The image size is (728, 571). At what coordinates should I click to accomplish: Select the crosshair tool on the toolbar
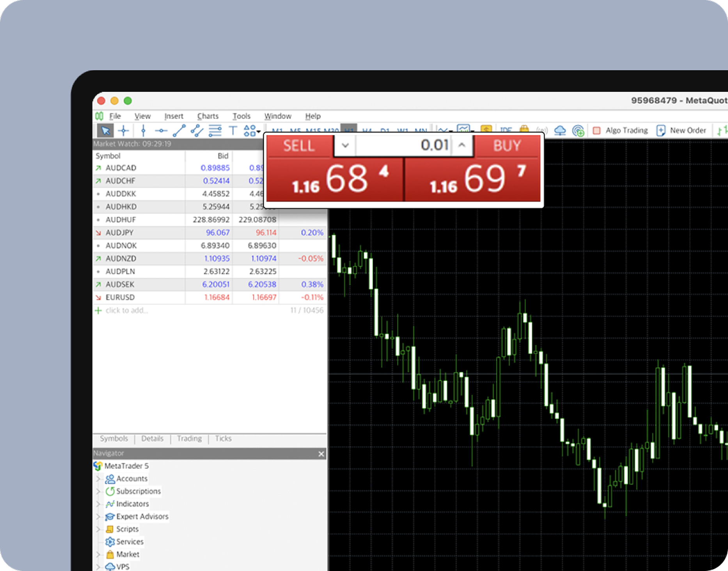pyautogui.click(x=124, y=130)
